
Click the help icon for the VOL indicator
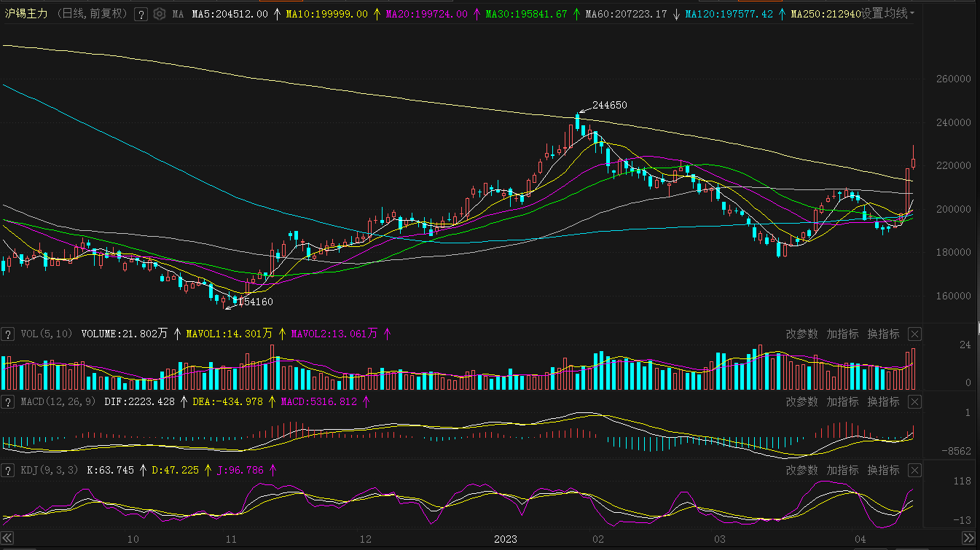[8, 334]
